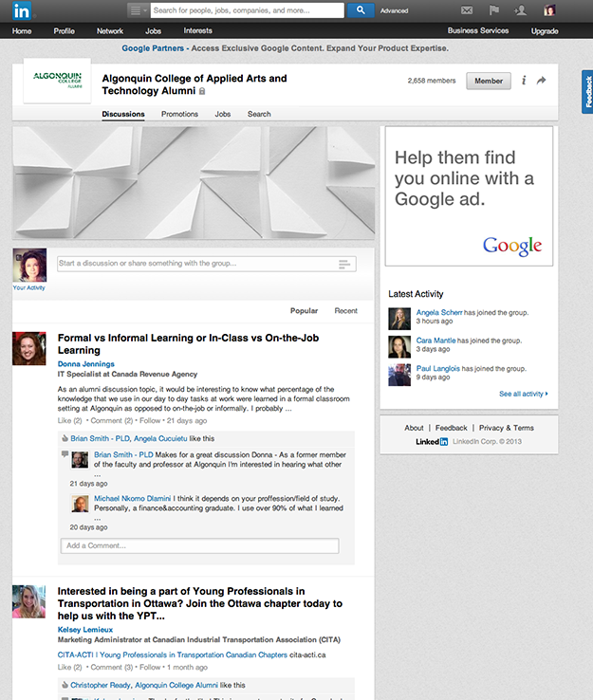The image size is (593, 700).
Task: Open Paul Langlois' profile link
Action: click(x=438, y=368)
